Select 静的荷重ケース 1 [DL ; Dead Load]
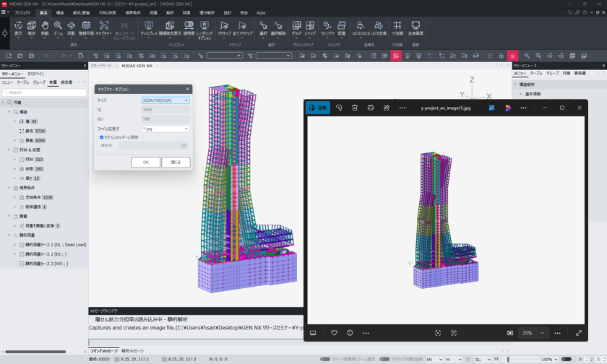607x364 pixels. pyautogui.click(x=56, y=245)
